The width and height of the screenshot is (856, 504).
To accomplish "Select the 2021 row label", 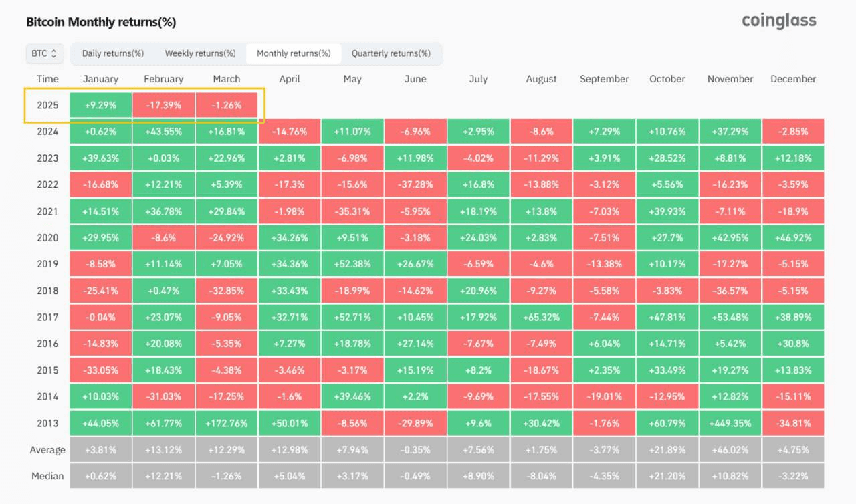I will (47, 211).
